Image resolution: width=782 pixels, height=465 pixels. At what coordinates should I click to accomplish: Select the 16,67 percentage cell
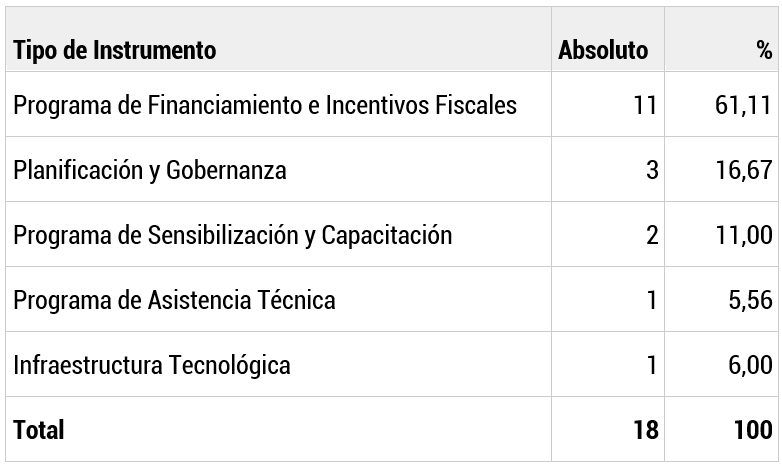tap(743, 170)
